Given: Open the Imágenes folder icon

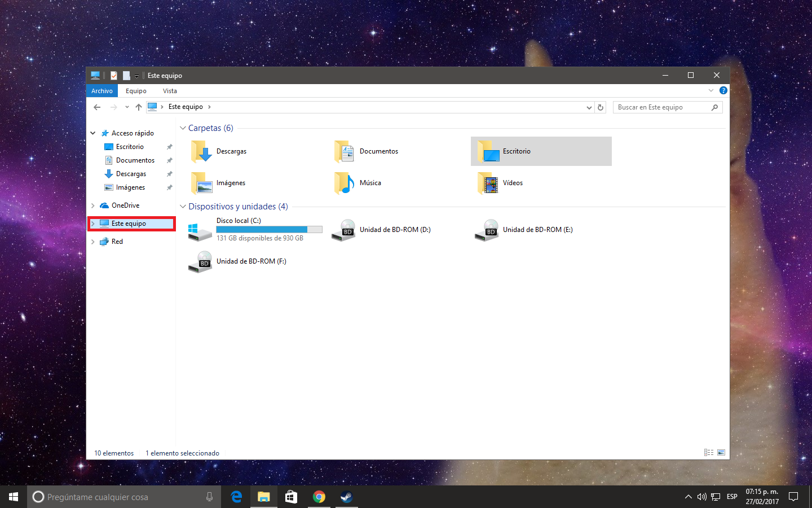Looking at the screenshot, I should point(201,183).
